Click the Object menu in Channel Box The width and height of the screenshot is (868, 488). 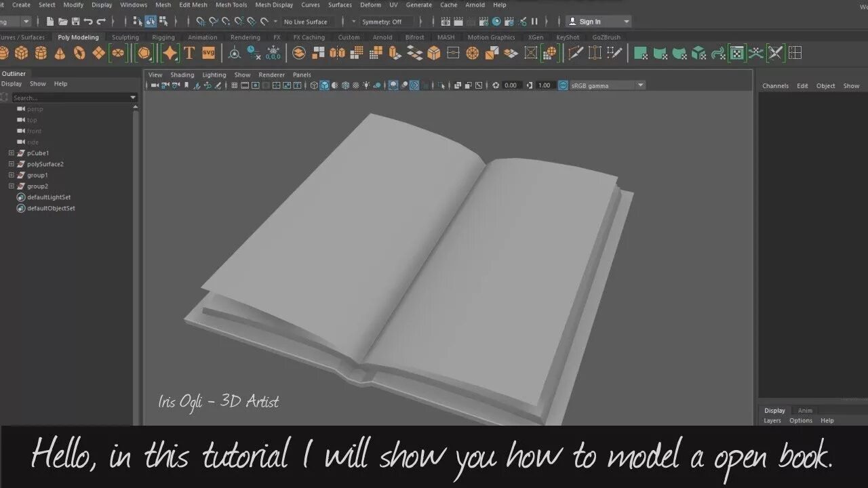click(x=826, y=86)
